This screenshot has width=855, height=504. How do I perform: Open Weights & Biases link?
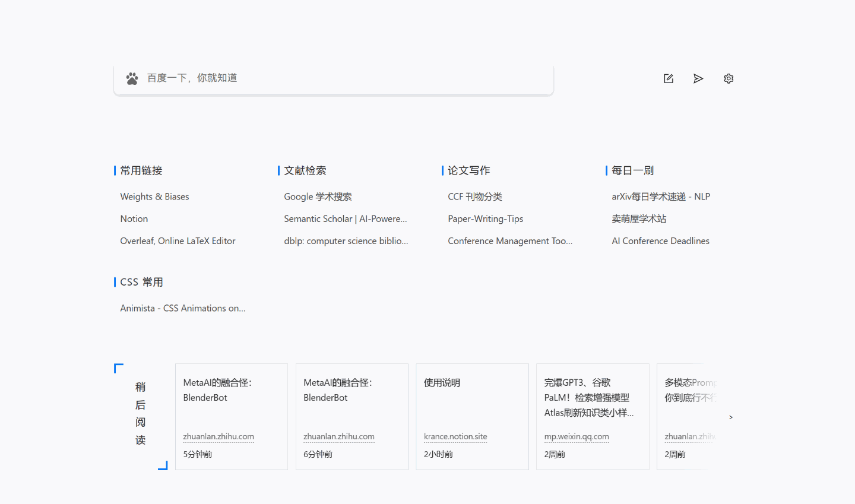[x=154, y=196]
